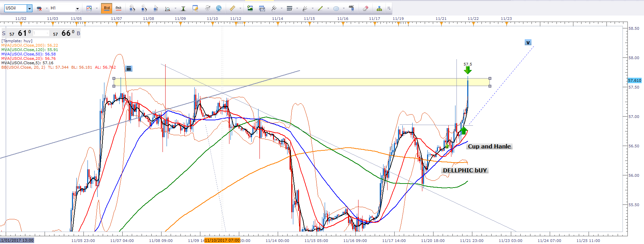The image size is (644, 244).
Task: Open the H1 timeframe dropdown
Action: 77,8
